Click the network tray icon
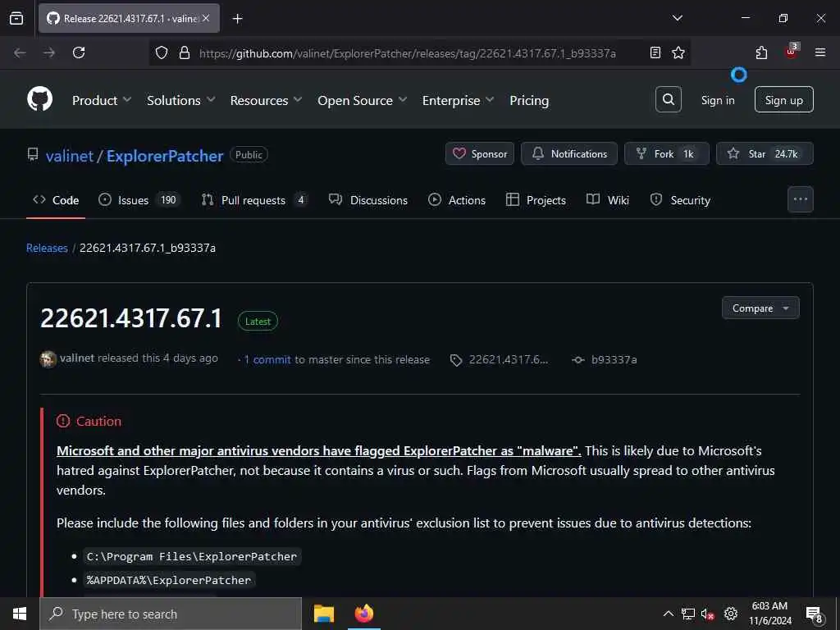840x630 pixels. point(688,614)
